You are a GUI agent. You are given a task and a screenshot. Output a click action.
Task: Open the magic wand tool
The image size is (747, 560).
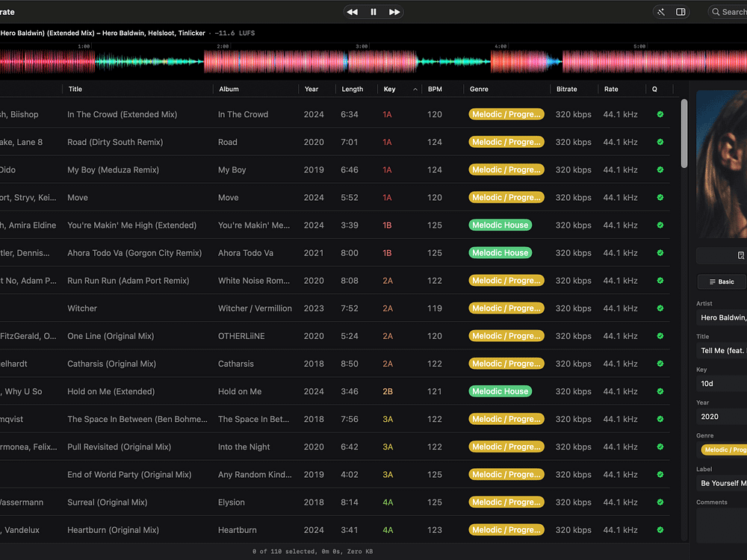tap(661, 12)
